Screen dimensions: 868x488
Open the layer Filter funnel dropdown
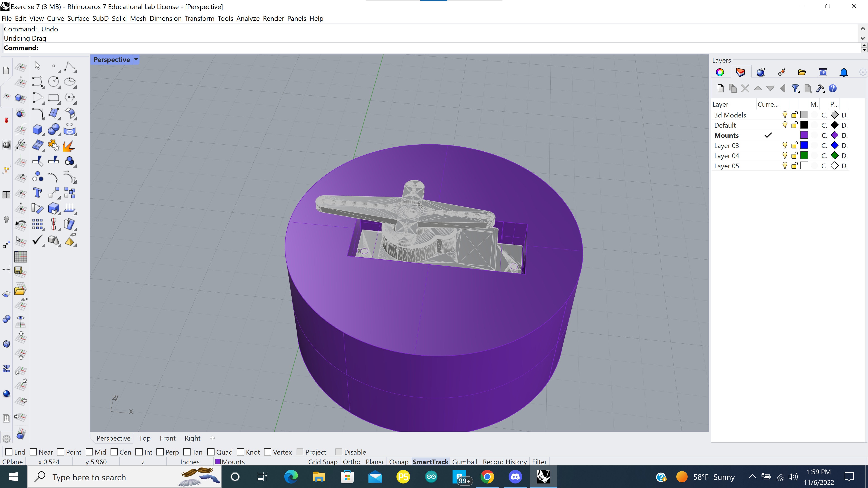click(x=796, y=89)
